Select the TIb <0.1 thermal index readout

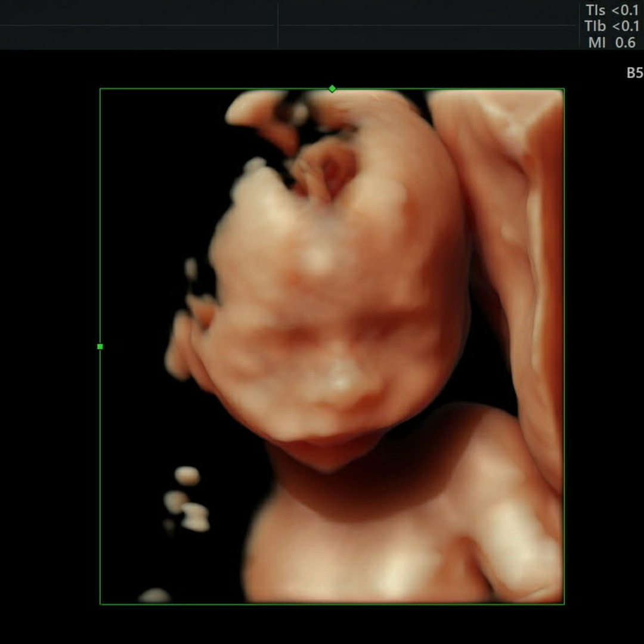pyautogui.click(x=612, y=26)
